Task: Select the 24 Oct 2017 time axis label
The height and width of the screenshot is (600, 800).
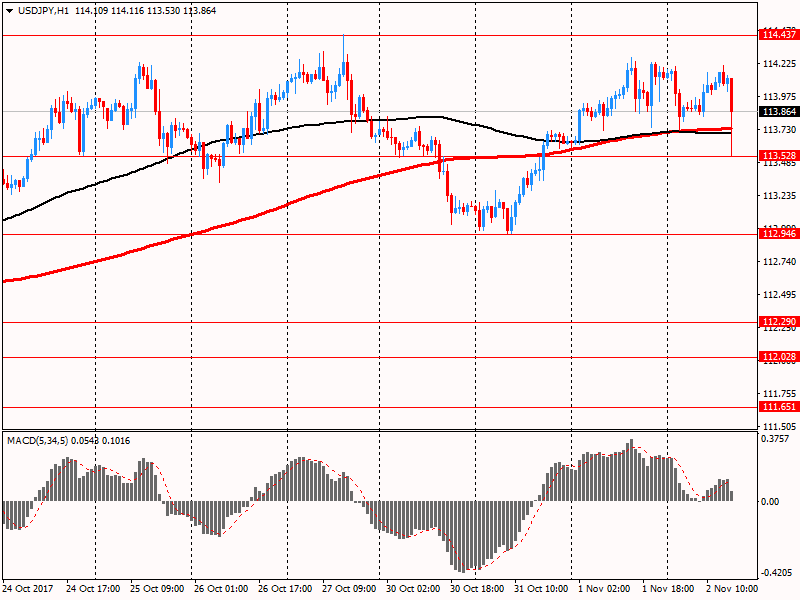Action: pyautogui.click(x=28, y=589)
